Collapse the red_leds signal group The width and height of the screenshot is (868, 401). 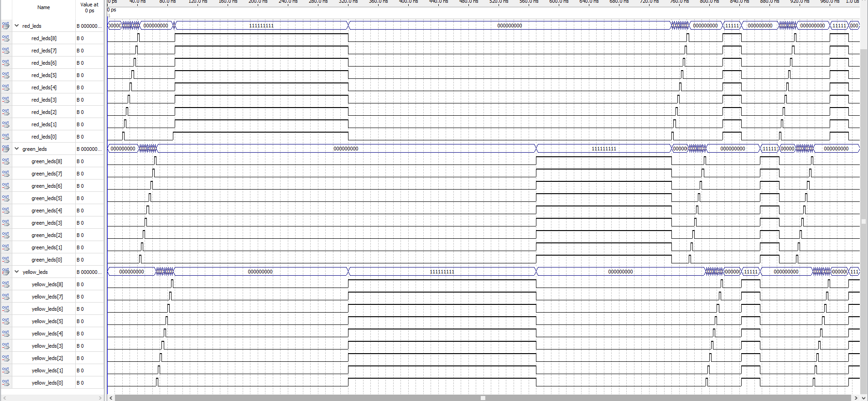coord(17,26)
